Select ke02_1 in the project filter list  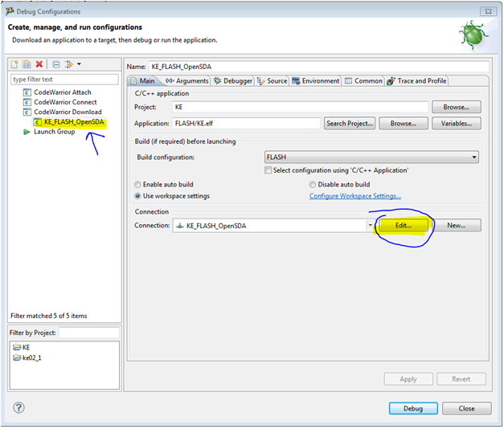point(32,358)
